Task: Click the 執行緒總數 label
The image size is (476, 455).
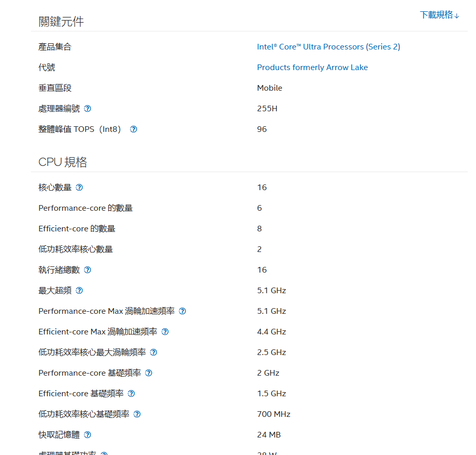Action: (x=59, y=270)
